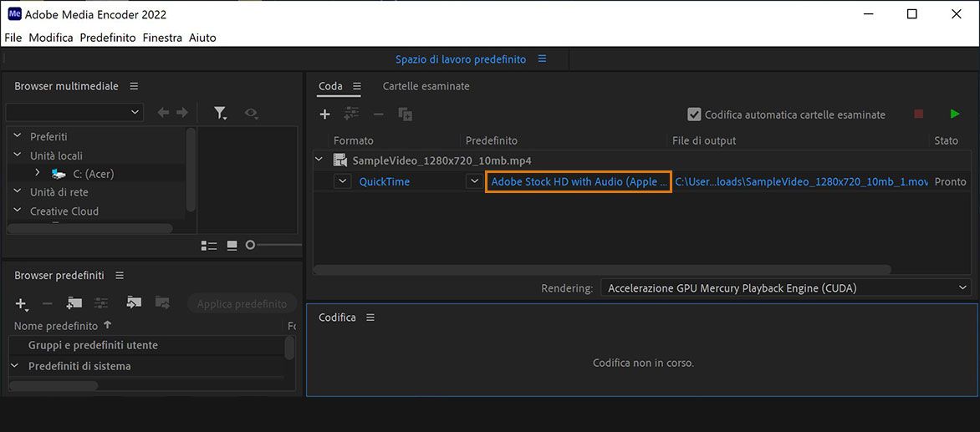
Task: Select the Gruppi e predefiniti utente row
Action: click(146, 345)
